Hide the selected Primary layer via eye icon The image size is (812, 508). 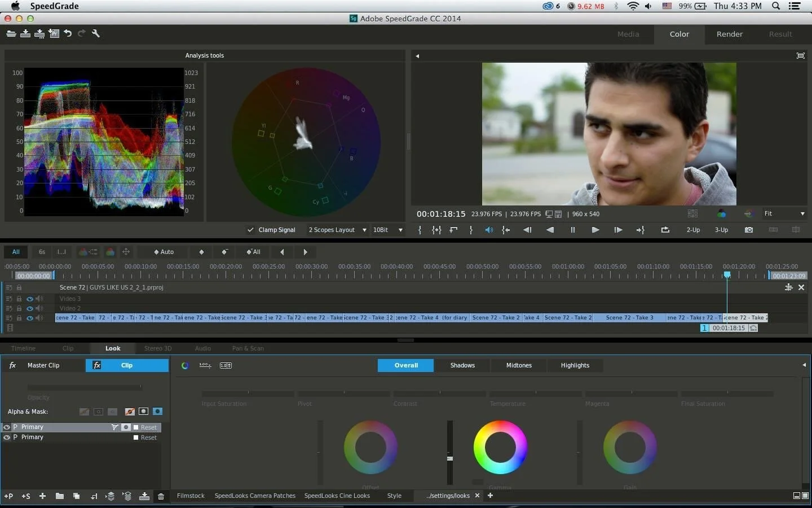click(x=7, y=427)
